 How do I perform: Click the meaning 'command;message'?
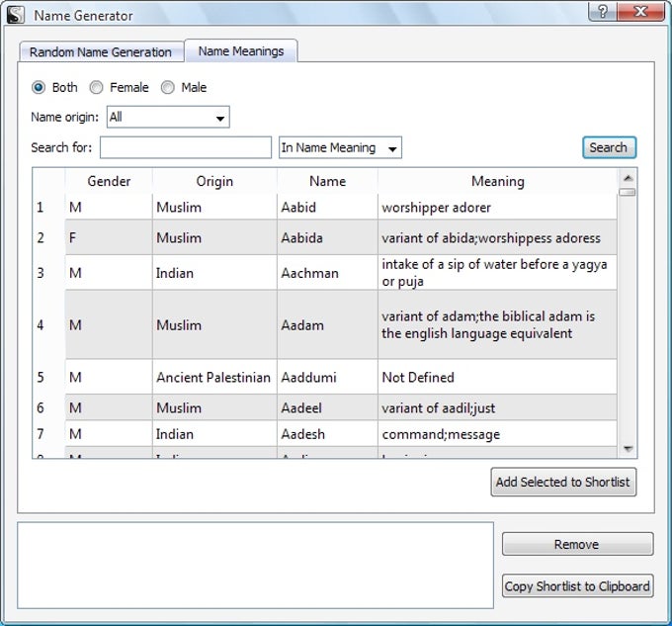pyautogui.click(x=497, y=434)
